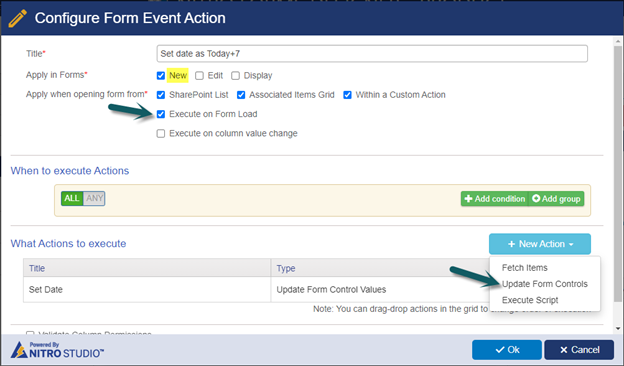Enable the Edit form checkbox
Image resolution: width=624 pixels, height=366 pixels.
pos(199,76)
